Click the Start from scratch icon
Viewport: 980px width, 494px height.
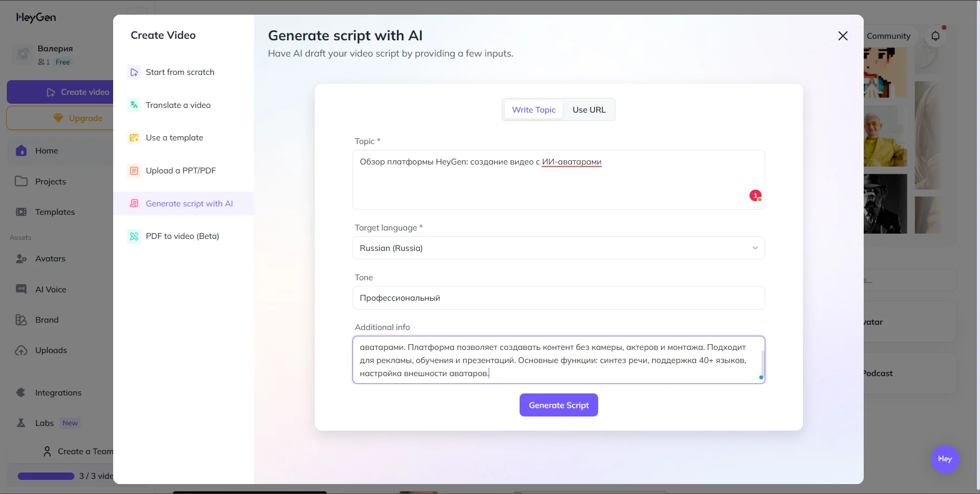click(x=134, y=72)
